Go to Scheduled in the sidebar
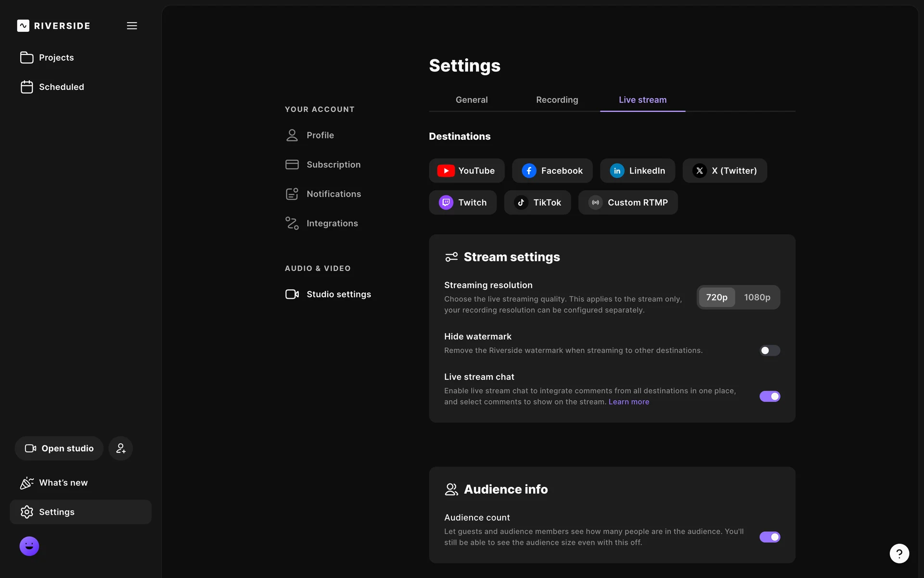924x578 pixels. [61, 87]
